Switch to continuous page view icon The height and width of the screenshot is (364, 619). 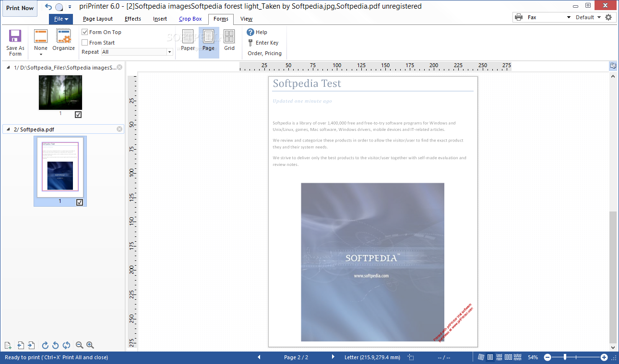click(x=500, y=357)
